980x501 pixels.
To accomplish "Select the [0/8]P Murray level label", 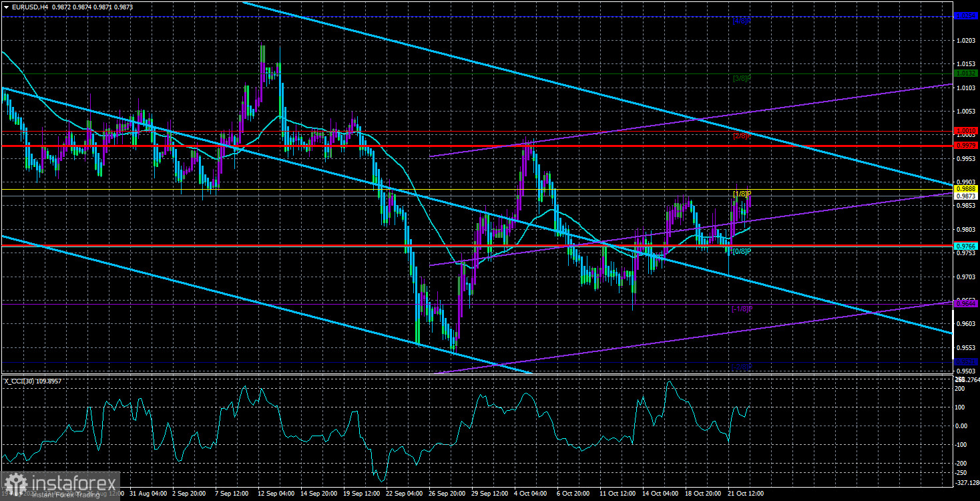I will (x=742, y=251).
